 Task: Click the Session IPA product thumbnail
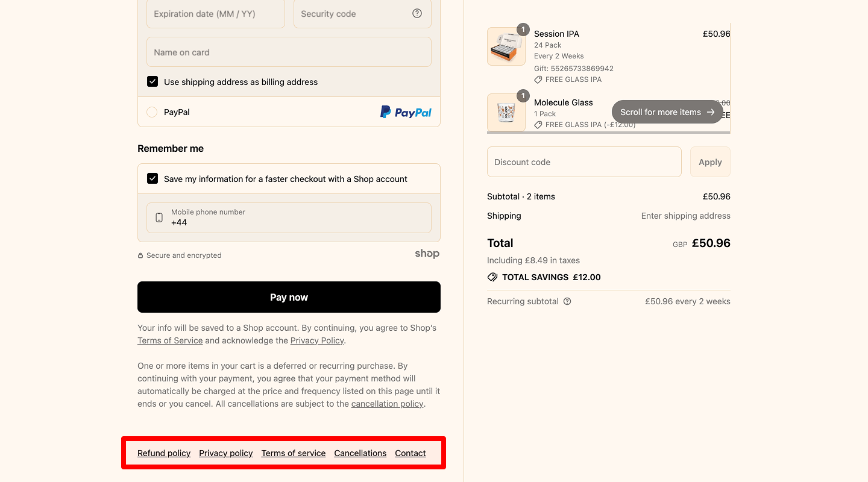tap(506, 46)
